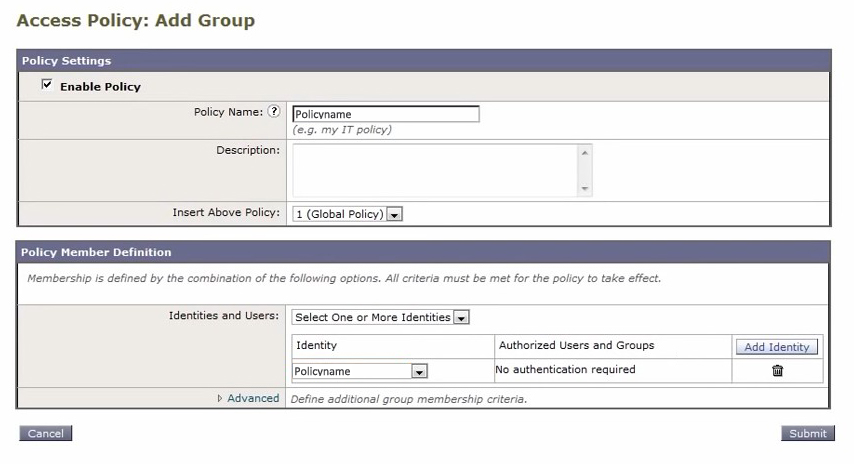Click the help icon beside Policy Name
The image size is (854, 464).
tap(273, 112)
